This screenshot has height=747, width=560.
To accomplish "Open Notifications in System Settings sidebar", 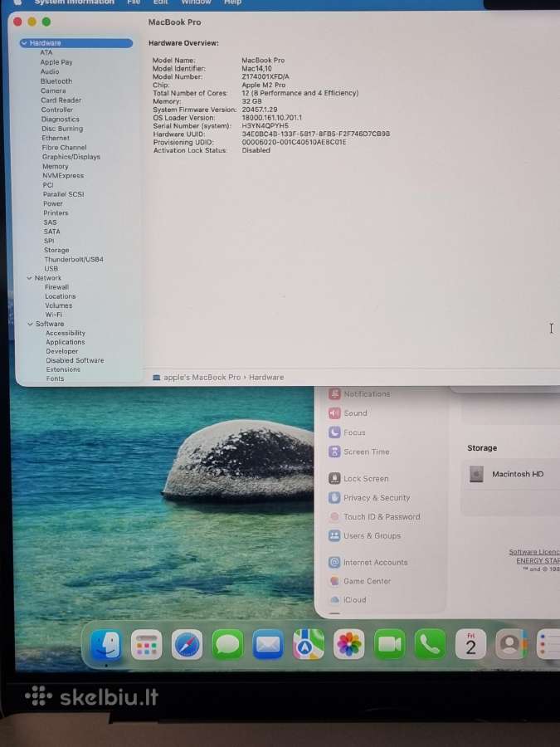I will 360,394.
